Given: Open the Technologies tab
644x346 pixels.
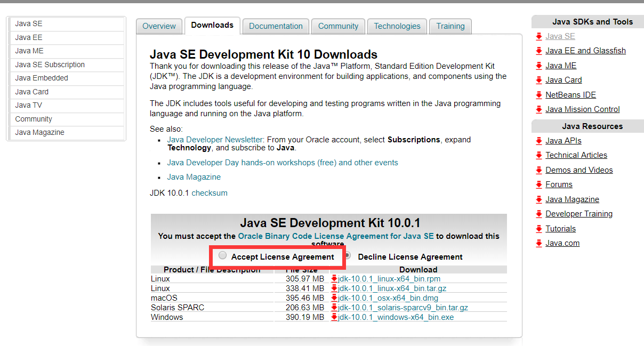Looking at the screenshot, I should pyautogui.click(x=397, y=26).
